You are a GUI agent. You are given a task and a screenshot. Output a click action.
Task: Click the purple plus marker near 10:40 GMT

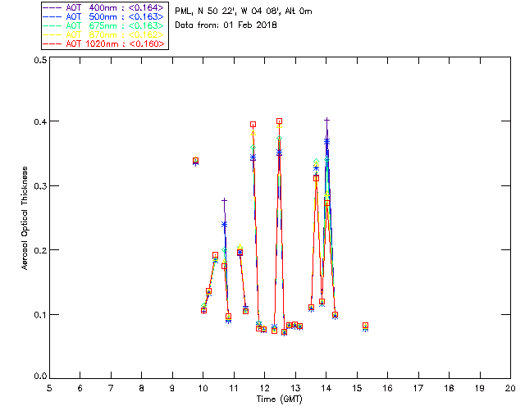[x=224, y=200]
